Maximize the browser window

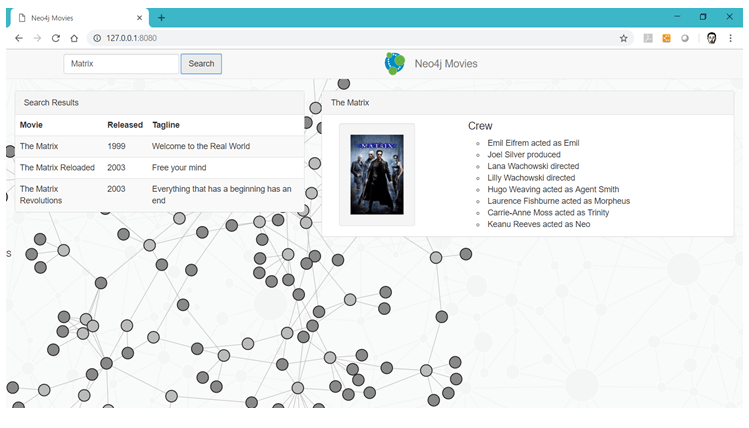point(703,17)
